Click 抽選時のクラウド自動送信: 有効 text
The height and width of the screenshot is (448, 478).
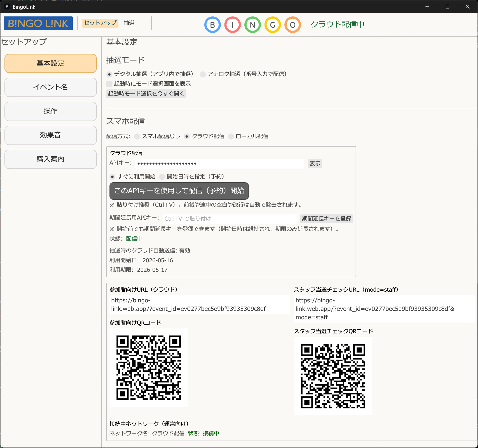(150, 251)
